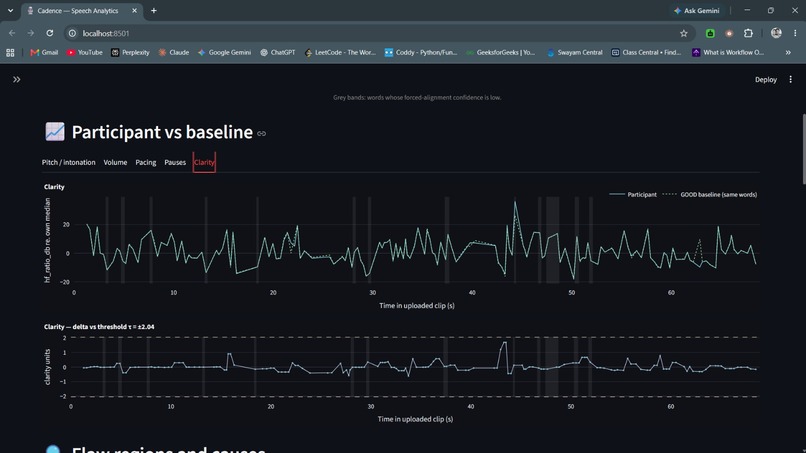Open the tab search dropdown arrow
The image size is (806, 453).
[10, 10]
